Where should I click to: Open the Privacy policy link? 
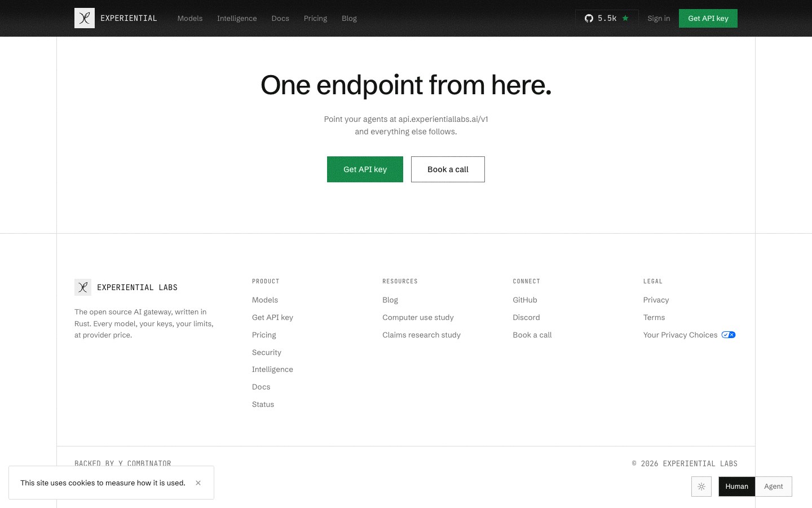tap(656, 300)
